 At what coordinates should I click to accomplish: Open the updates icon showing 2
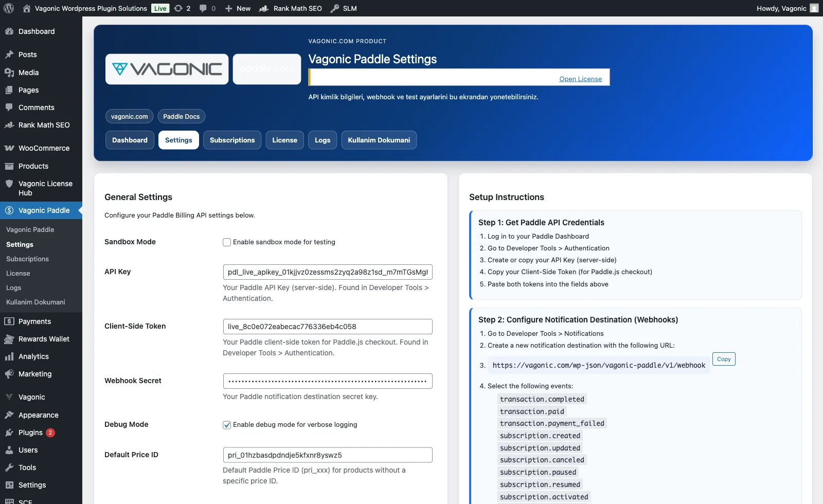pyautogui.click(x=182, y=8)
